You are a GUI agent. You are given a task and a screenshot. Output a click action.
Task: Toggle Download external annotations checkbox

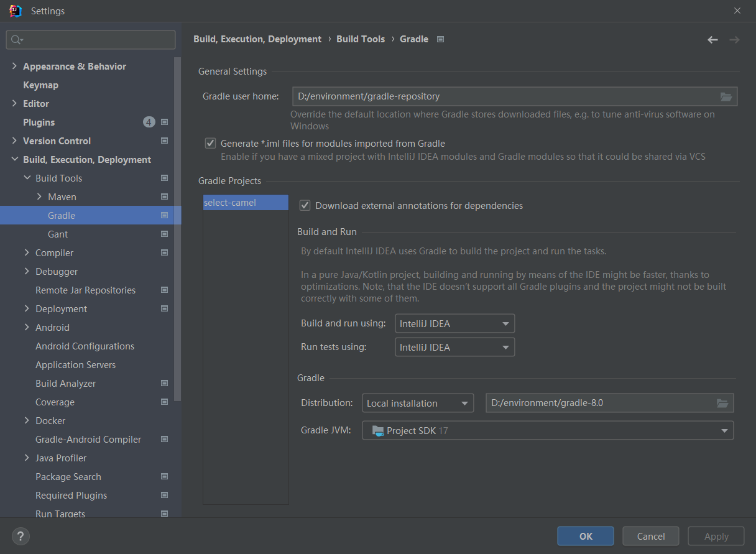(305, 205)
